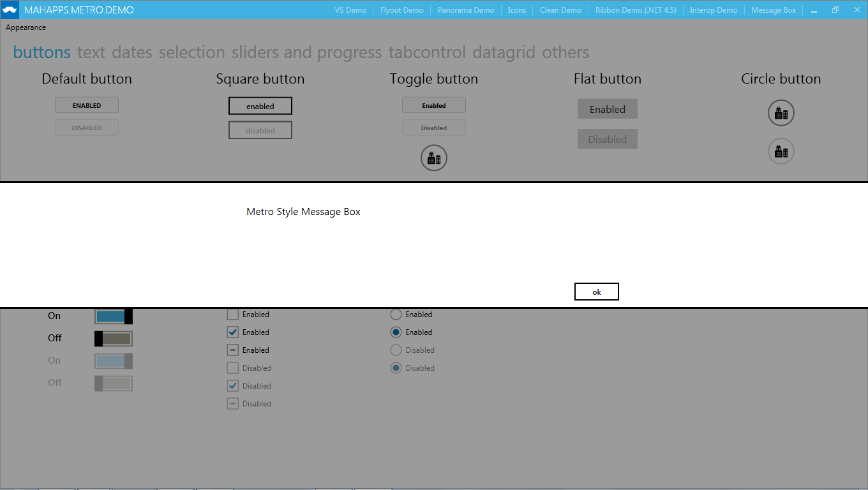The height and width of the screenshot is (490, 868).
Task: Click the Circle button heading
Action: pyautogui.click(x=781, y=79)
